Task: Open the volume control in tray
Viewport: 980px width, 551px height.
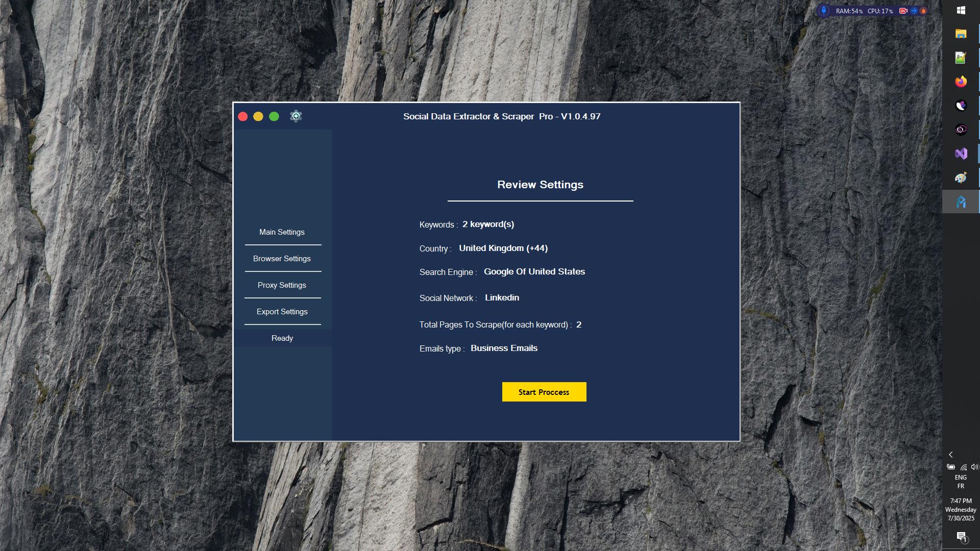Action: 974,467
